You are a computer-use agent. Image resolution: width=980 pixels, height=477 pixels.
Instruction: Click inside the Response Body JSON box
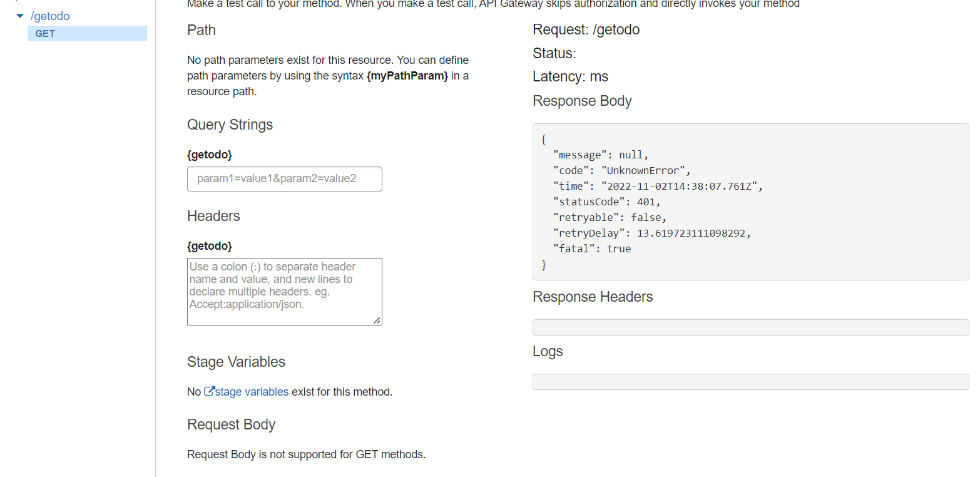click(x=750, y=202)
